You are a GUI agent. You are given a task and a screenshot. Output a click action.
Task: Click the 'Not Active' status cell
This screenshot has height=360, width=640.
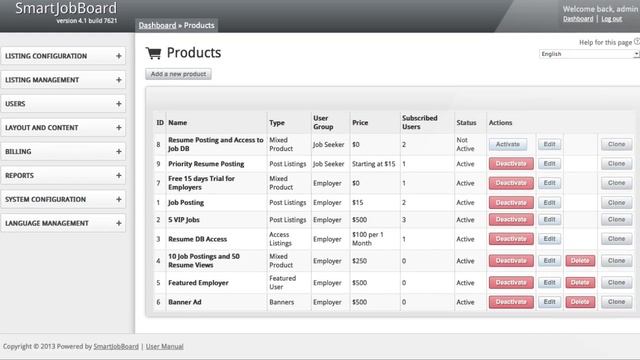click(465, 144)
